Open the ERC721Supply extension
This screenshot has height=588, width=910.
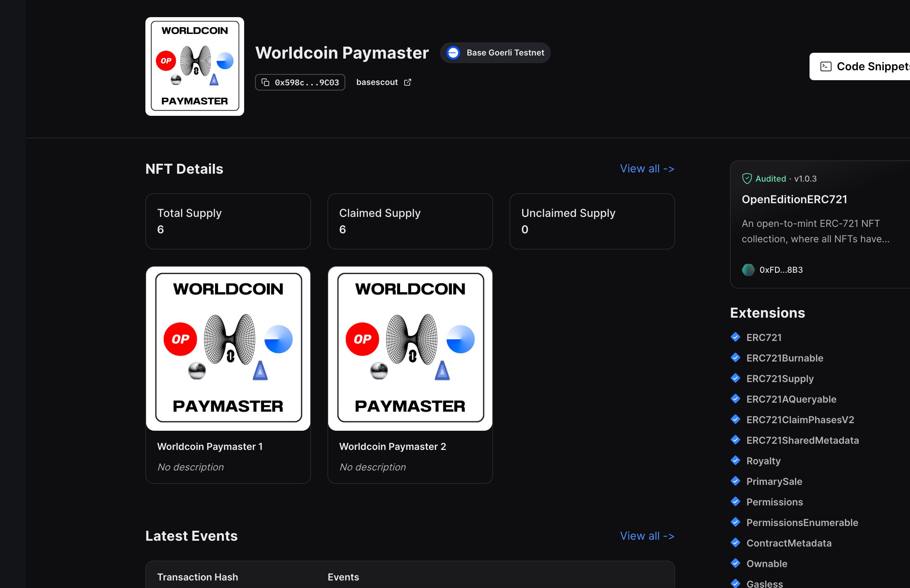[x=780, y=379]
